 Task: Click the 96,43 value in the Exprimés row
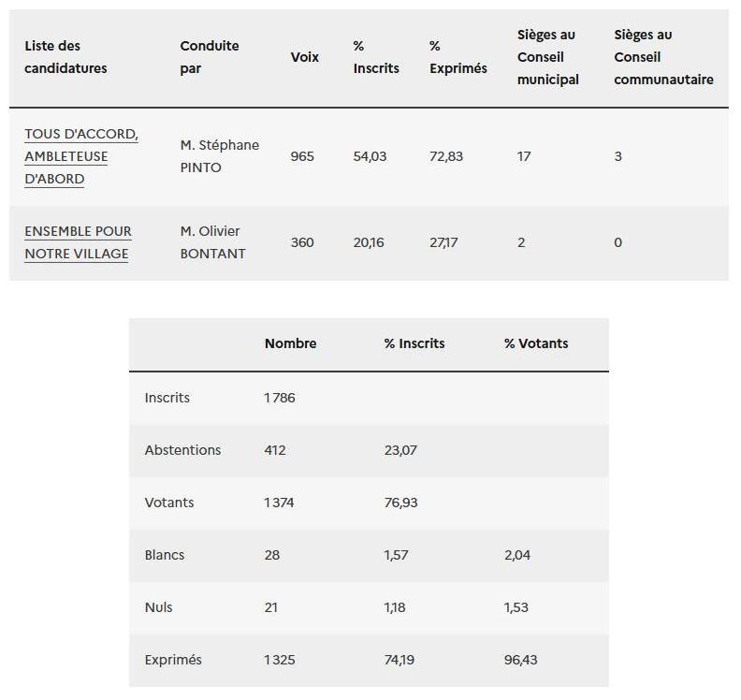pos(521,660)
